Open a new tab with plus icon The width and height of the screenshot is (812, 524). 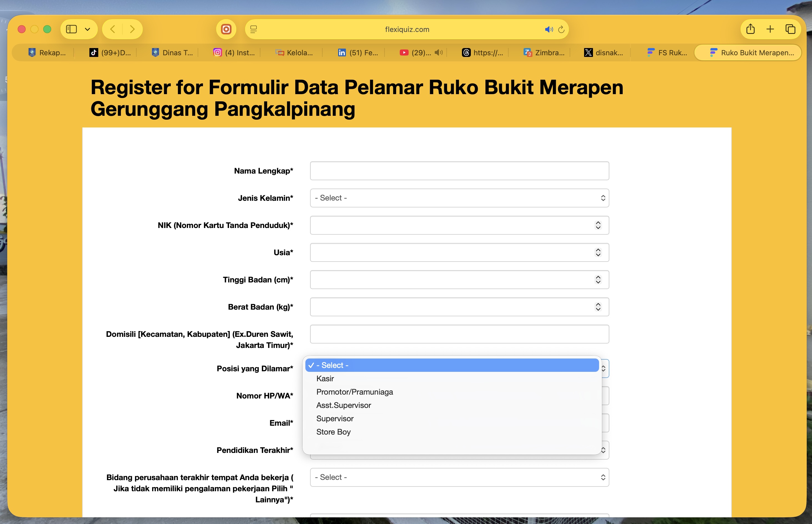coord(770,29)
